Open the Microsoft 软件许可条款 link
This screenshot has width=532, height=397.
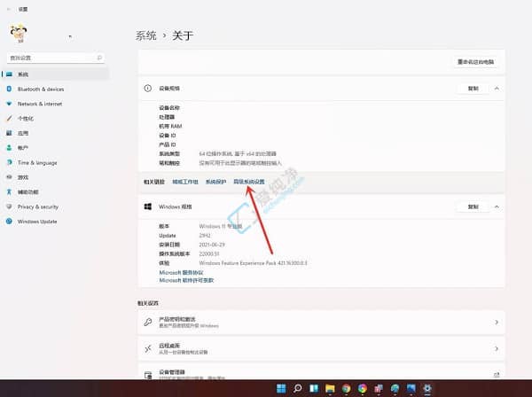pos(186,280)
